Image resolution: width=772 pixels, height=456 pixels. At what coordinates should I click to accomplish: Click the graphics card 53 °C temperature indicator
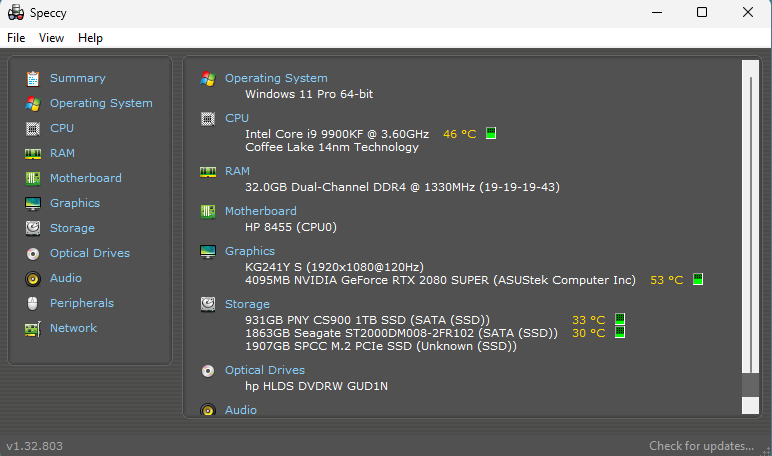tap(698, 279)
